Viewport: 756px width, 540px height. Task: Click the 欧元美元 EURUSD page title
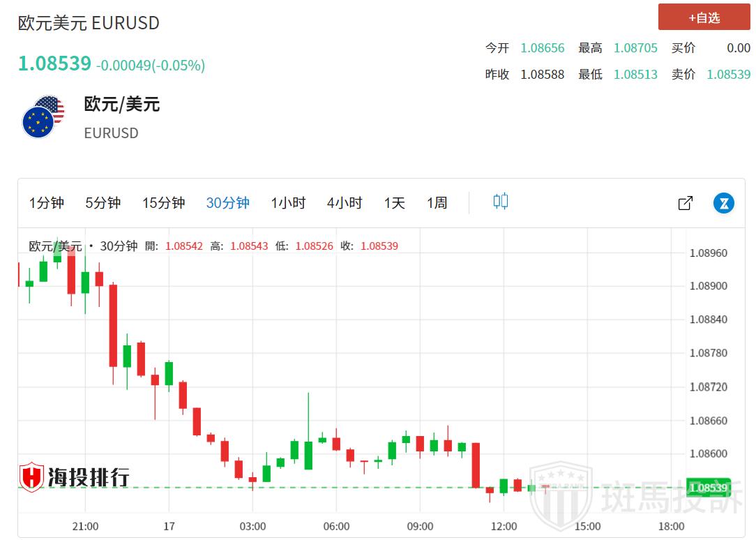[89, 23]
